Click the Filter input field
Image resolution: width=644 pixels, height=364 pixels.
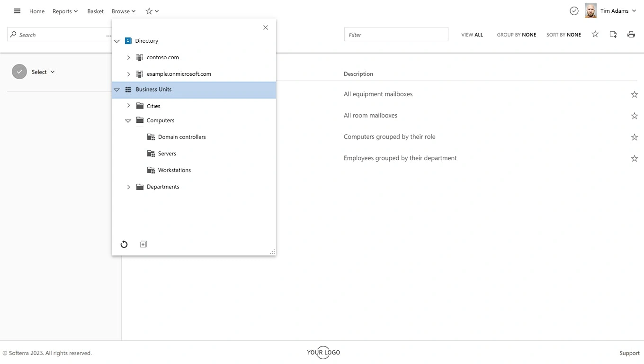pos(396,35)
